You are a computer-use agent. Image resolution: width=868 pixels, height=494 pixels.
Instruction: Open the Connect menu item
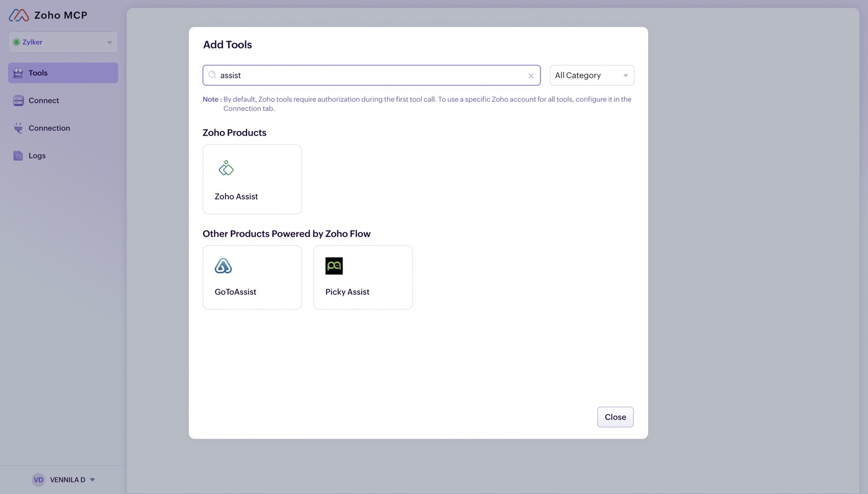pyautogui.click(x=44, y=101)
